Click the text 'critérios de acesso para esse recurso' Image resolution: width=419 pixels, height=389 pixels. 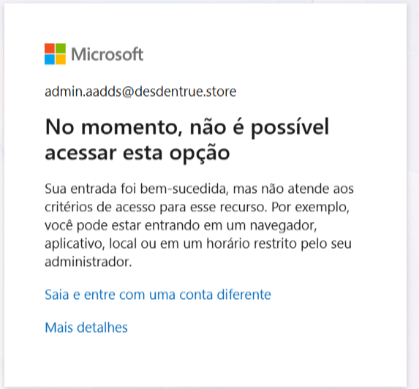tap(155, 207)
